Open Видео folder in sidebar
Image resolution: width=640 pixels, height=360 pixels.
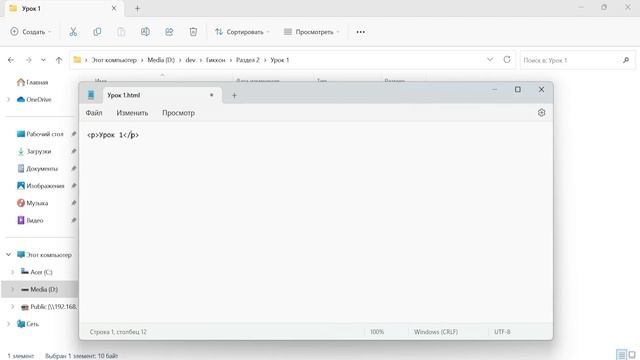[x=30, y=220]
